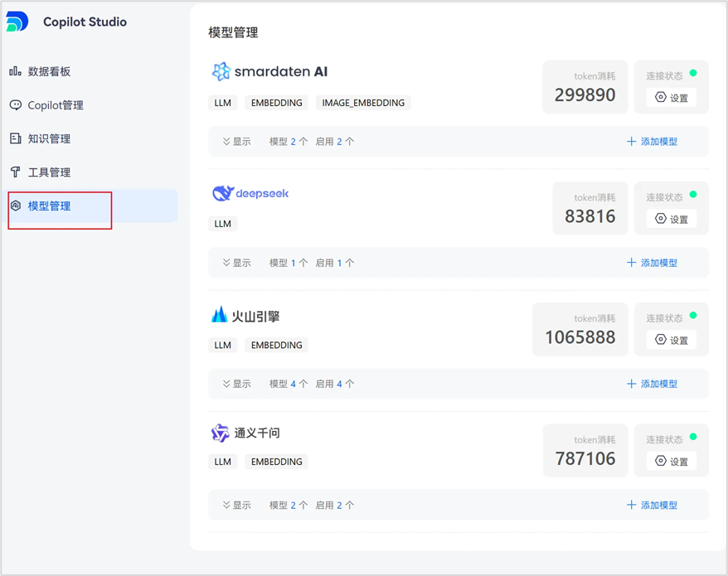
Task: Click the EMBEDDING tag under smardaten AI
Action: click(277, 103)
